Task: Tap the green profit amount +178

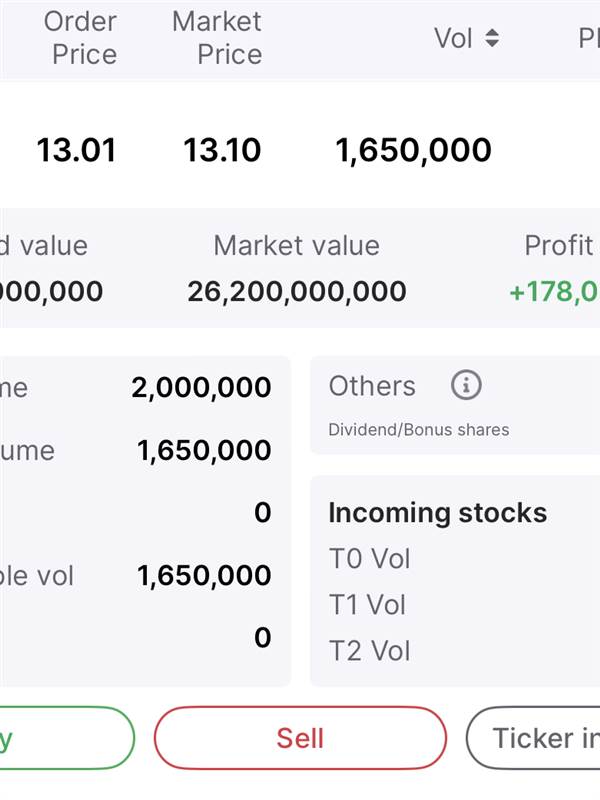Action: (555, 292)
